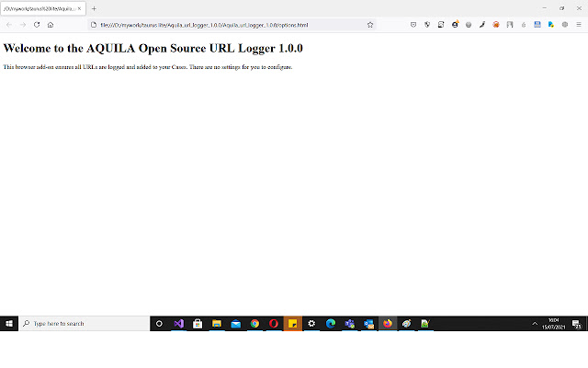This screenshot has width=588, height=368.
Task: Click the blue floppy-disk extension icon
Action: click(537, 25)
